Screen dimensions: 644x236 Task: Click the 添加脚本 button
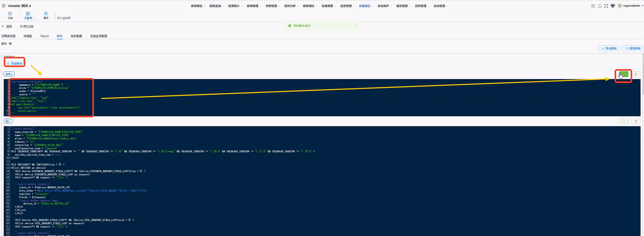pos(14,64)
